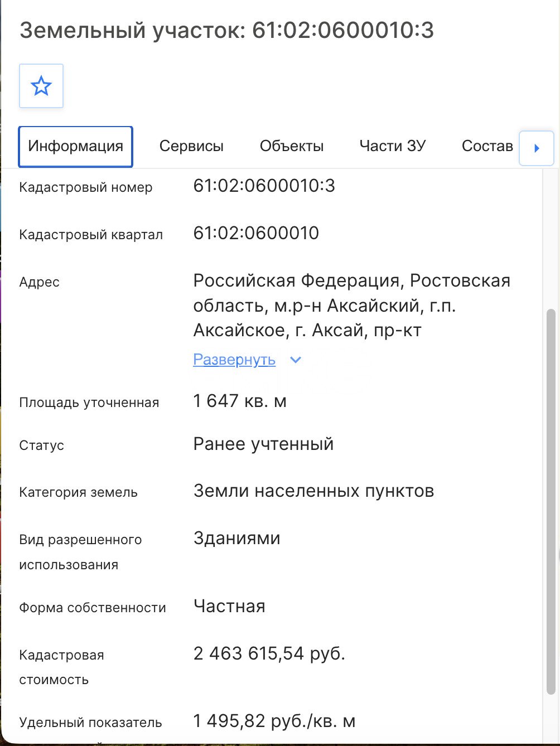Screen dimensions: 560x746
Task: Click the Удельный показатель label
Action: click(90, 723)
